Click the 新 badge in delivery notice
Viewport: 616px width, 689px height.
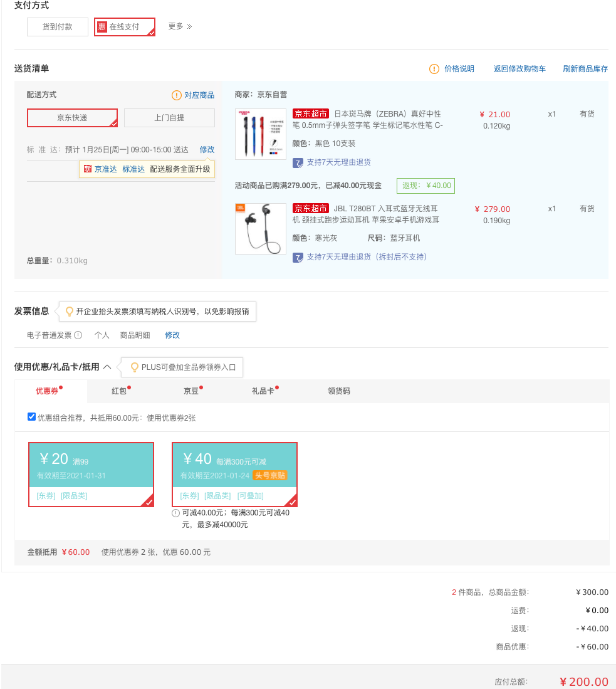tap(88, 169)
